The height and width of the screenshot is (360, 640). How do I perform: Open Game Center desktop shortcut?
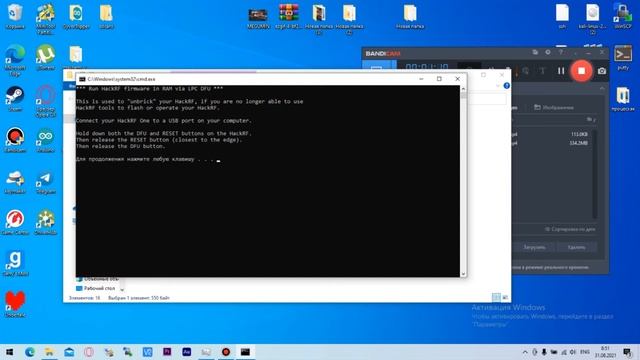[15, 222]
